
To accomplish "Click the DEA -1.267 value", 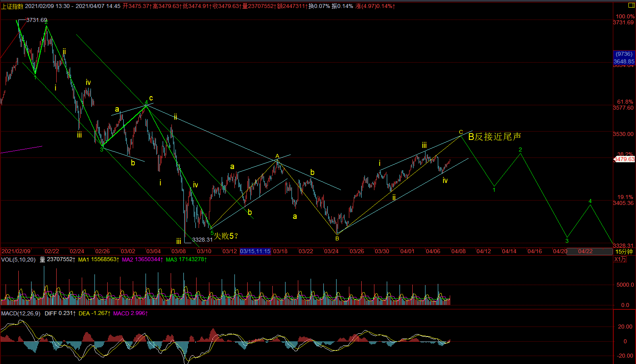I will 95,313.
